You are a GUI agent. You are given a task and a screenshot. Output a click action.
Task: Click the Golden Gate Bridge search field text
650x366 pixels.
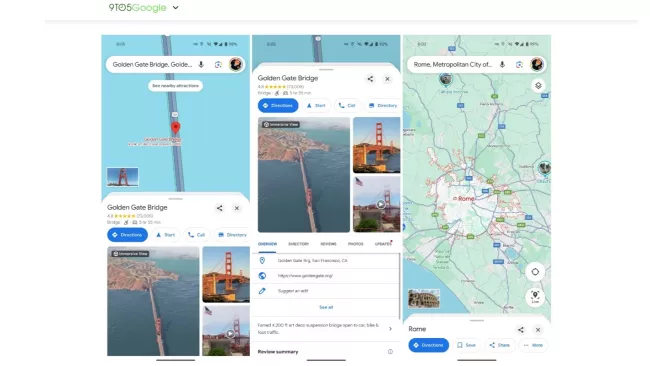pos(152,64)
